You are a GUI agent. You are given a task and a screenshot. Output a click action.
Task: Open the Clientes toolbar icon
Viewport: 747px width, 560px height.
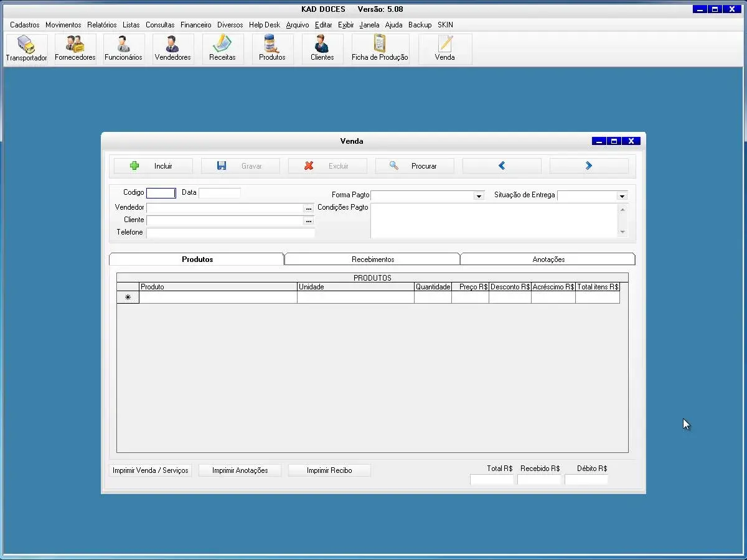[x=322, y=49]
